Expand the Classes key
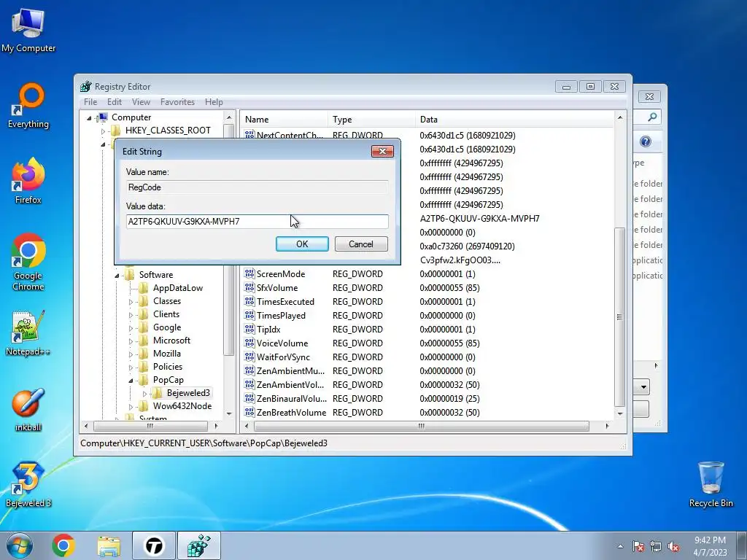Screen dimensions: 747x560 pos(131,301)
